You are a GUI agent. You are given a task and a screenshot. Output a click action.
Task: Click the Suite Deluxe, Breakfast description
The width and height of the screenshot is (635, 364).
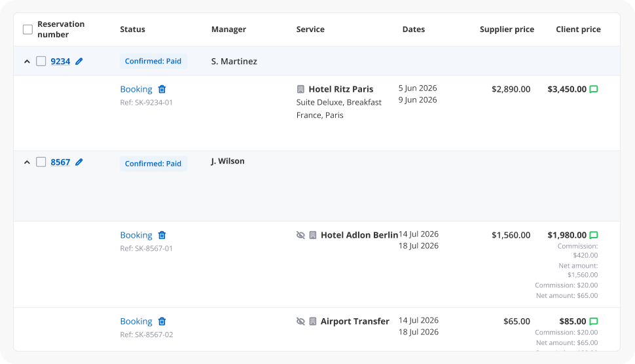tap(339, 102)
